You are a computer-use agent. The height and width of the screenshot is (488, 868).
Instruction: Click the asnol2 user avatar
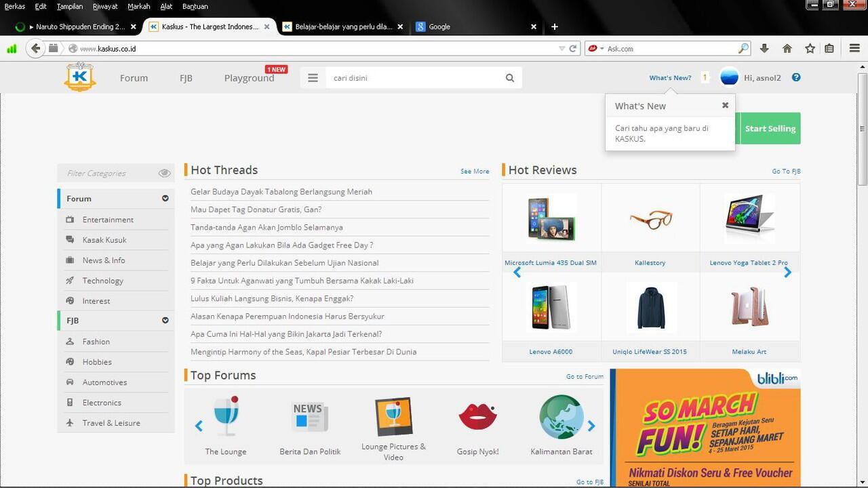729,77
